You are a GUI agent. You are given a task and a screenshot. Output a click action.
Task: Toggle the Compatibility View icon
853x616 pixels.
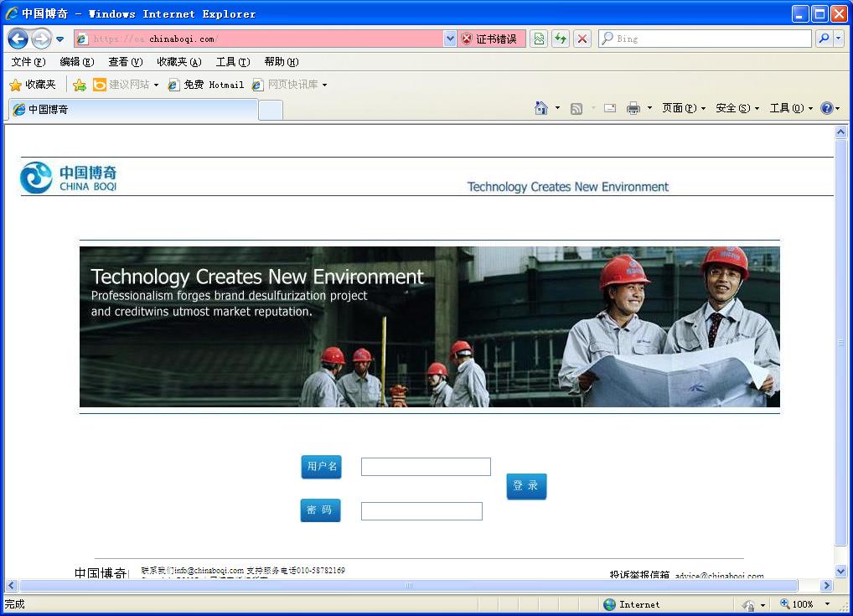[x=539, y=39]
